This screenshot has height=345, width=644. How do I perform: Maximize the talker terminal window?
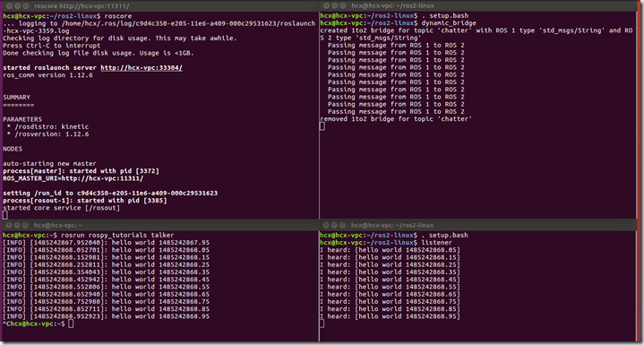click(x=25, y=225)
